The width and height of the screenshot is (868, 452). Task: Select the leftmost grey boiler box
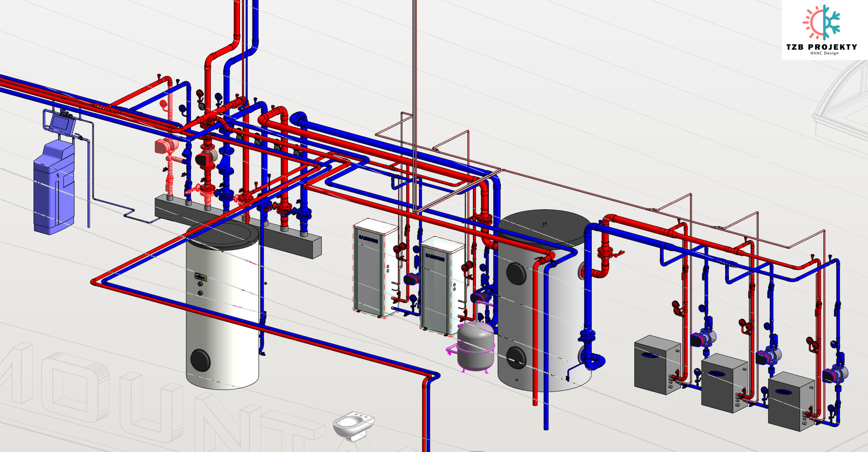[x=657, y=365]
